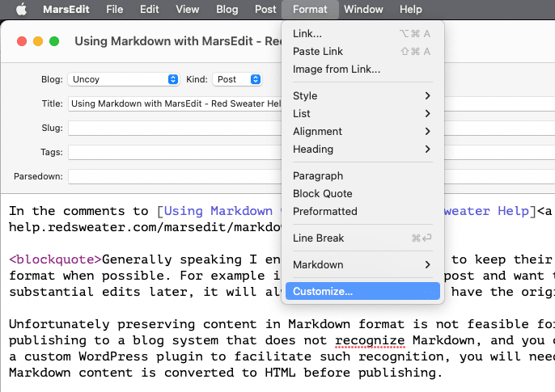Choose Customize... in Format menu
This screenshot has width=555, height=392.
[x=362, y=291]
